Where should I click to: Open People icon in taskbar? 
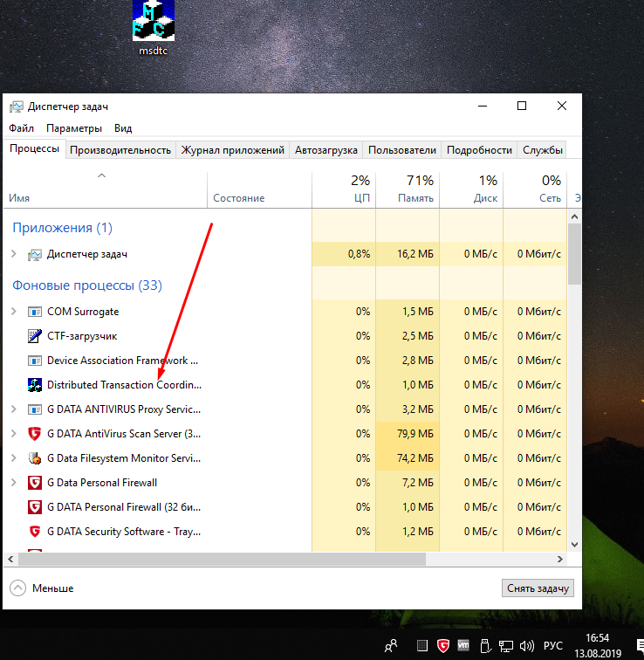pyautogui.click(x=391, y=645)
